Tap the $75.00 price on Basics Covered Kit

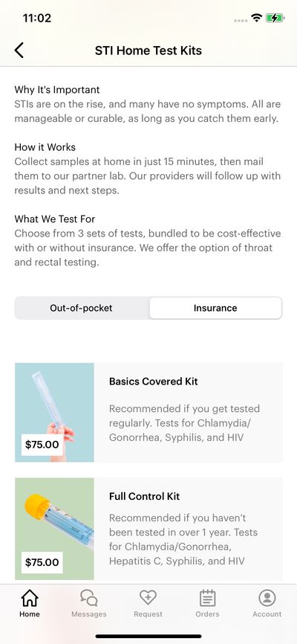(x=42, y=445)
